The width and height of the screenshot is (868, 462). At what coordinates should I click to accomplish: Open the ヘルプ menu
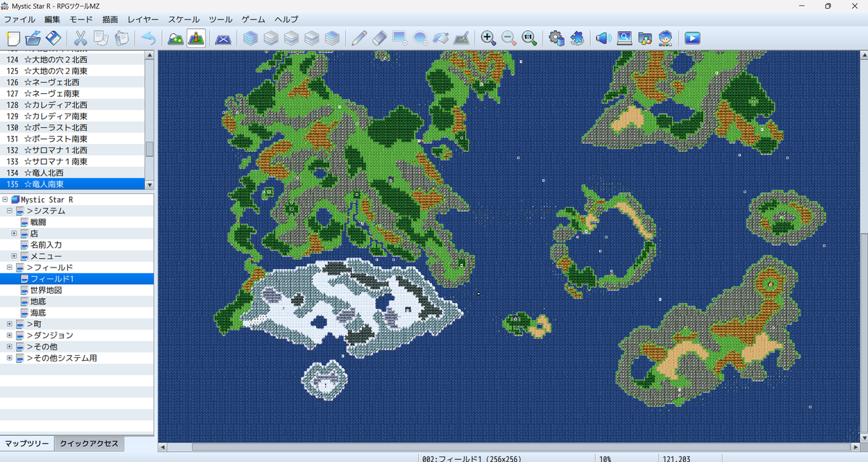286,20
